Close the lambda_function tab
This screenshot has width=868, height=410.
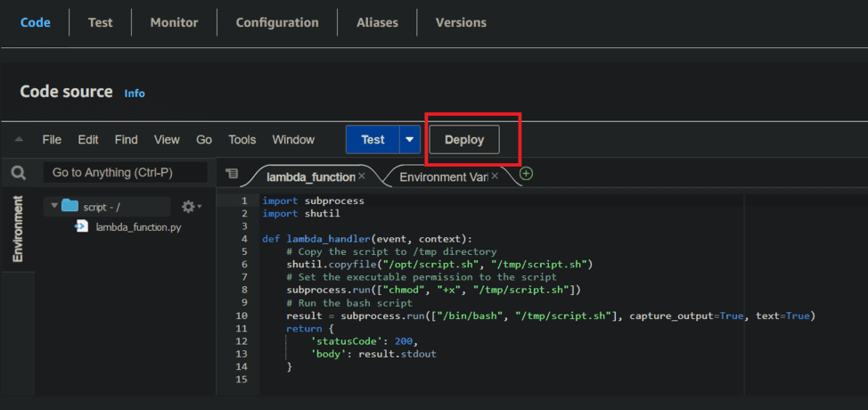pyautogui.click(x=362, y=176)
